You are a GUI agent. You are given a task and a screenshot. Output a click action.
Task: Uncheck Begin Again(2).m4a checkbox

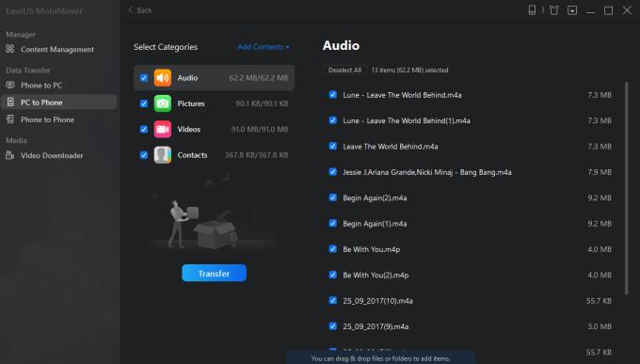click(x=332, y=198)
